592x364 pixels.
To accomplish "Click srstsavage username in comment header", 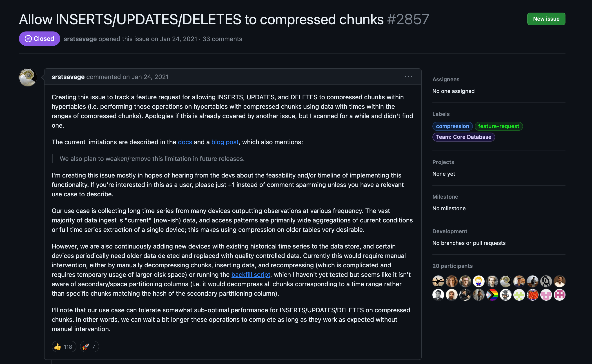I will tap(68, 77).
